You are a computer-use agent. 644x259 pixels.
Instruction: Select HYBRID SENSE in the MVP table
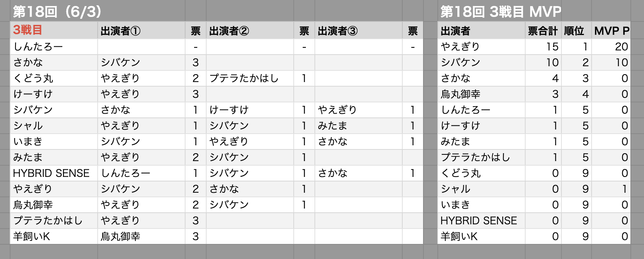[481, 221]
